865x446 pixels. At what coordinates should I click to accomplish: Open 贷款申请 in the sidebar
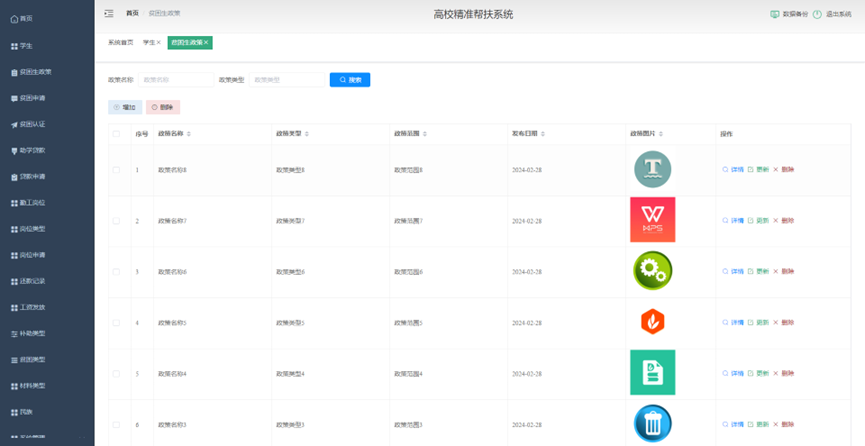click(28, 177)
